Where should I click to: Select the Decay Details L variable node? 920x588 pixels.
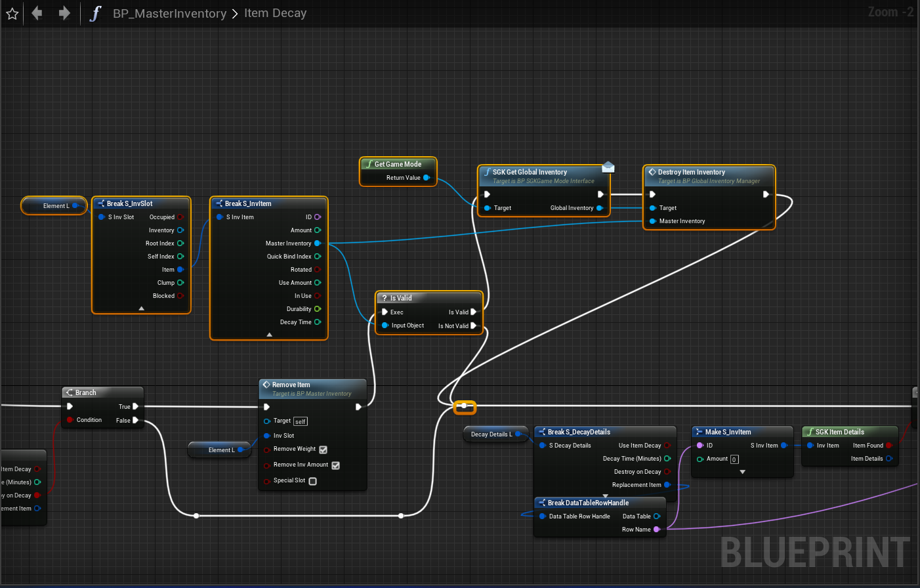click(491, 434)
